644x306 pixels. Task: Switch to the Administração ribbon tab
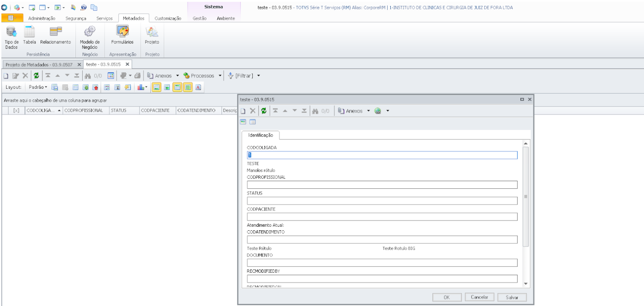[42, 18]
